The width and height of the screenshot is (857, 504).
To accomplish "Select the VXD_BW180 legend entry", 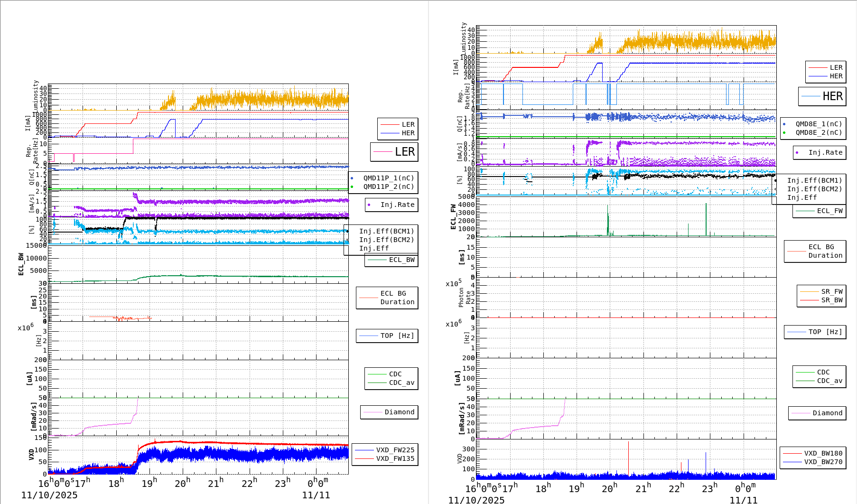I will point(812,453).
